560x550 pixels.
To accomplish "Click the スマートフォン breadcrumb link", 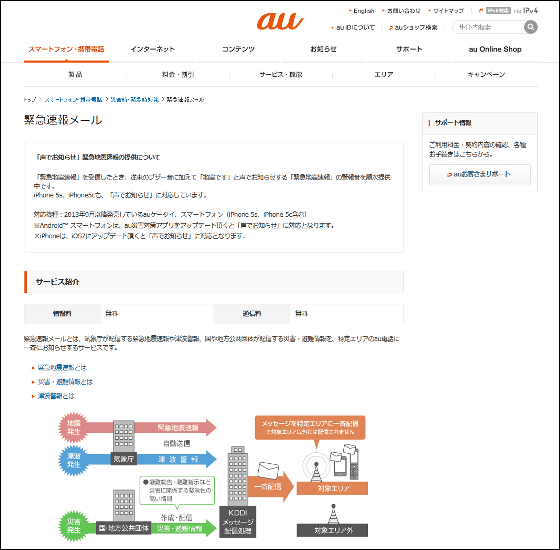I will 73,100.
